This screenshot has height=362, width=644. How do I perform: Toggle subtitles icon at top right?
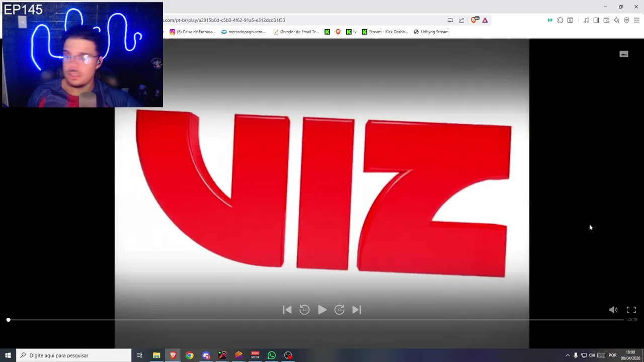click(624, 54)
